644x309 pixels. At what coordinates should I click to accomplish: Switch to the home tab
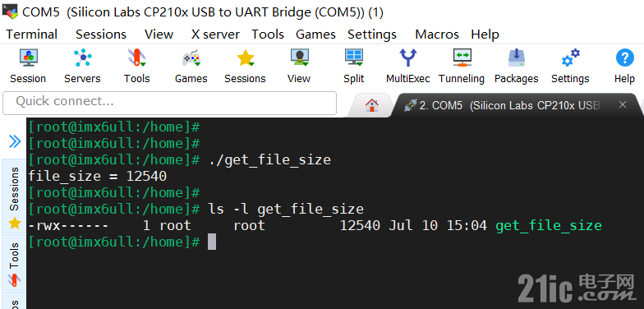point(371,105)
